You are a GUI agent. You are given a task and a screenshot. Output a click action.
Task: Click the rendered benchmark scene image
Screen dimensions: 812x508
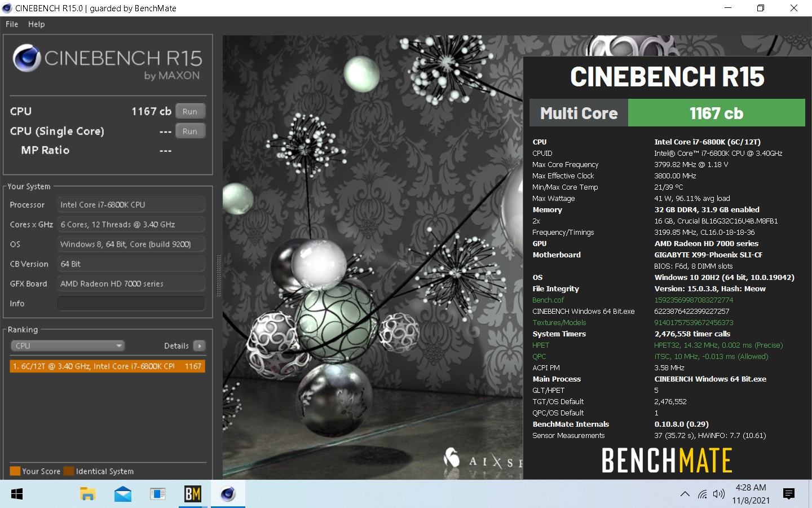(x=372, y=257)
